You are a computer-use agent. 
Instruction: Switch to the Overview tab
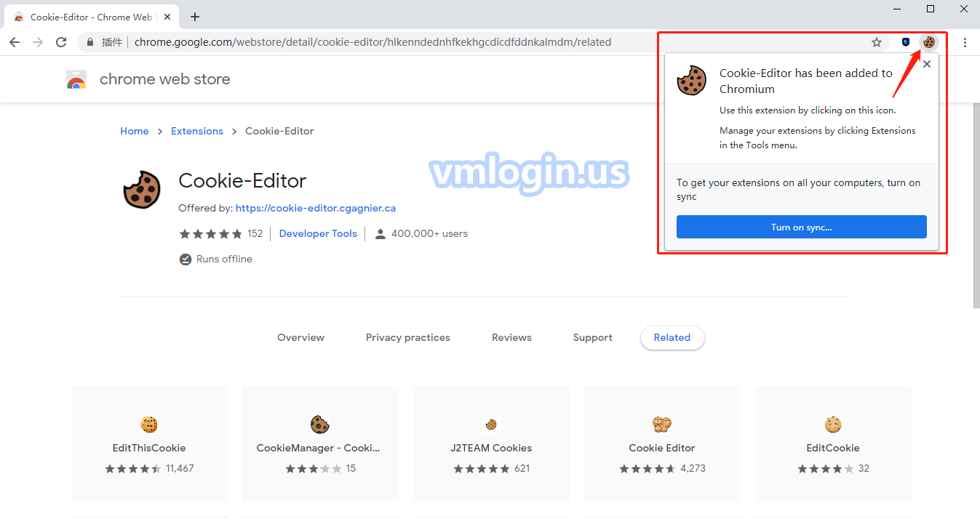(x=300, y=337)
